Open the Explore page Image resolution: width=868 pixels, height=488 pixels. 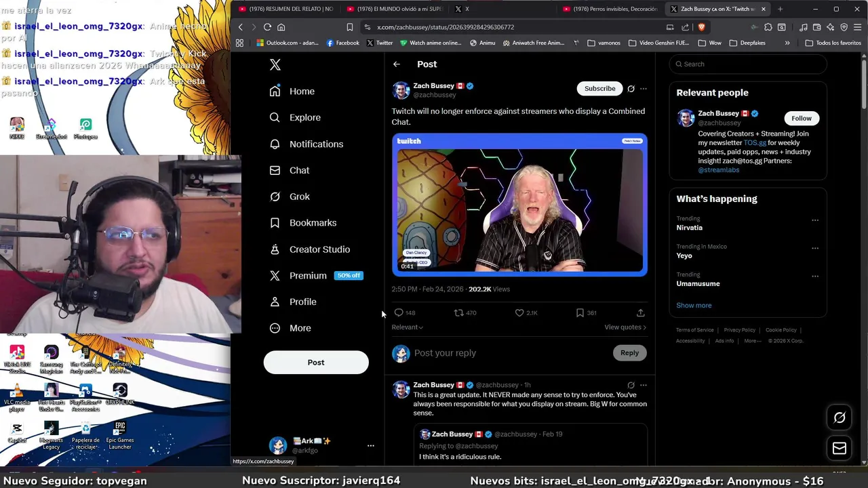(295, 117)
